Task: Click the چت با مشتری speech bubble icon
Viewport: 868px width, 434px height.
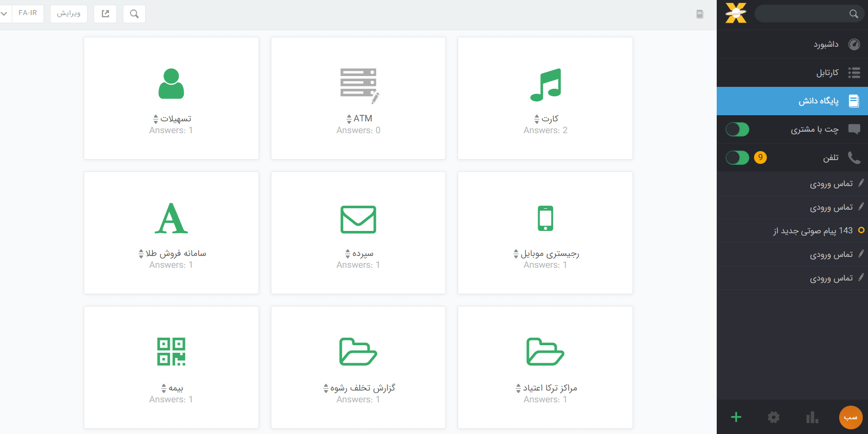Action: 854,129
